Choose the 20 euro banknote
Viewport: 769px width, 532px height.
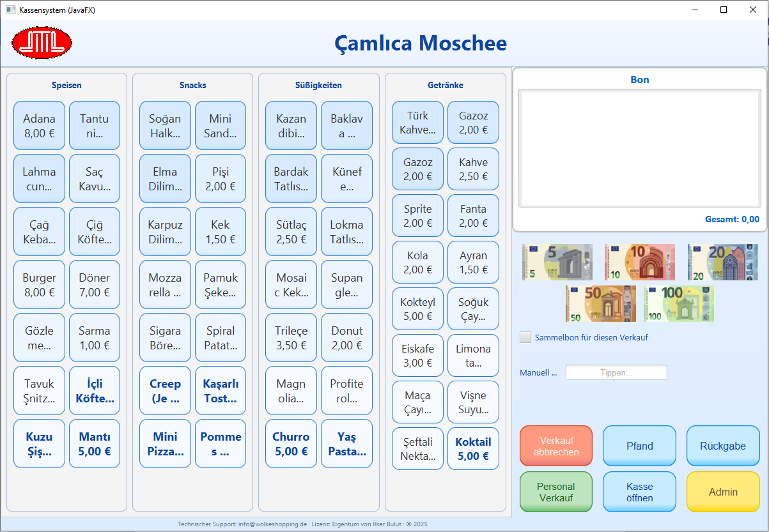[722, 262]
